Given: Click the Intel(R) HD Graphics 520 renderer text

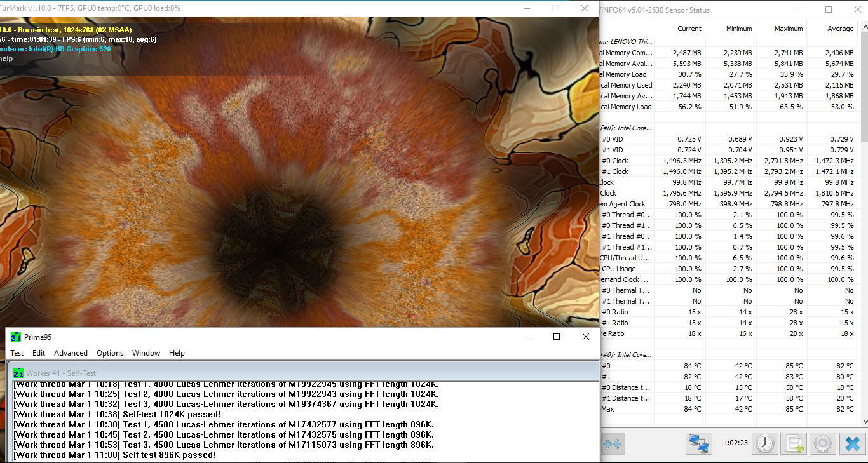Looking at the screenshot, I should coord(55,49).
